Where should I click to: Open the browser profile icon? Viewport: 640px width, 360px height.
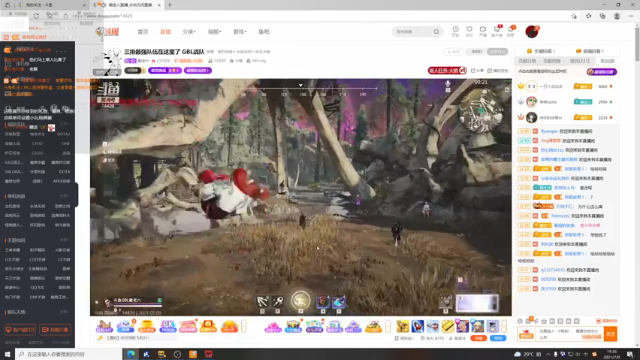click(x=617, y=16)
